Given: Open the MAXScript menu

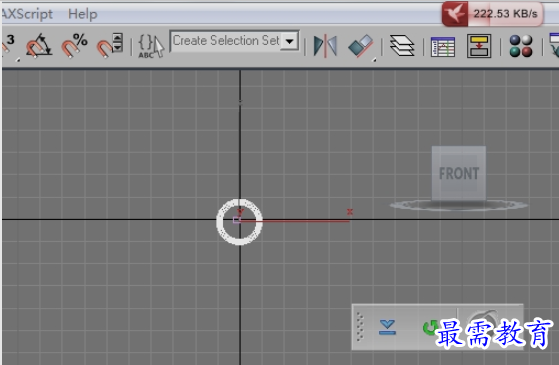Looking at the screenshot, I should [27, 14].
